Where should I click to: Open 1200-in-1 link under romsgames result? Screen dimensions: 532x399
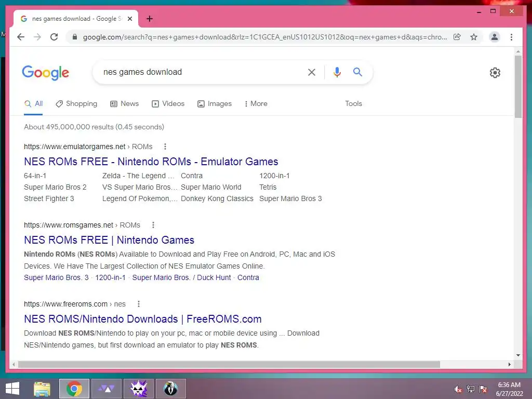110,277
